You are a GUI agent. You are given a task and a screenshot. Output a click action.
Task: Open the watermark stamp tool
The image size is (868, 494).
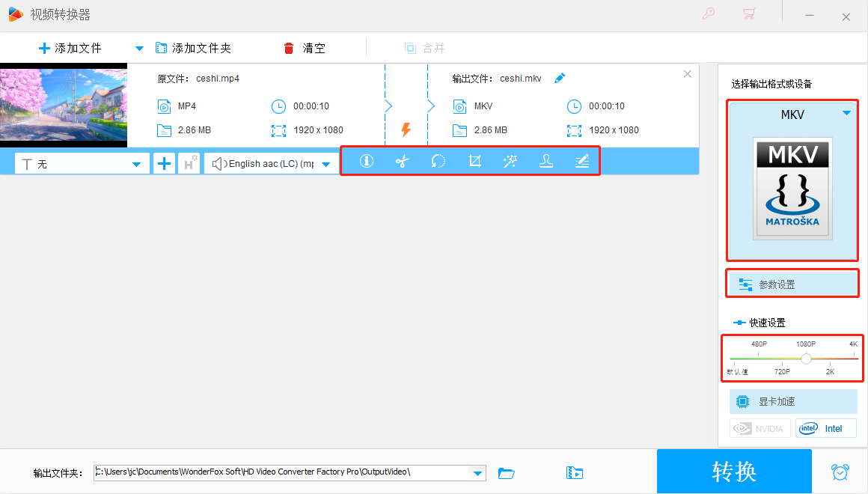tap(546, 161)
